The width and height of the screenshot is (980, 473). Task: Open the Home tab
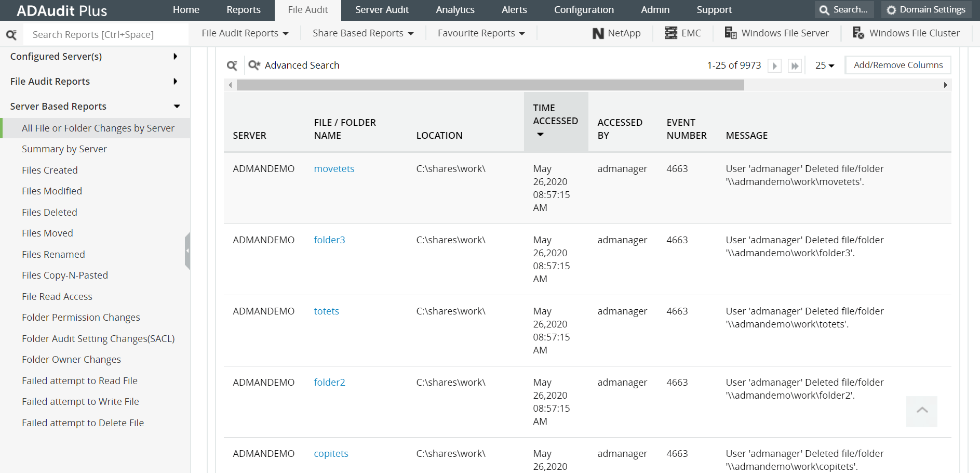tap(186, 10)
